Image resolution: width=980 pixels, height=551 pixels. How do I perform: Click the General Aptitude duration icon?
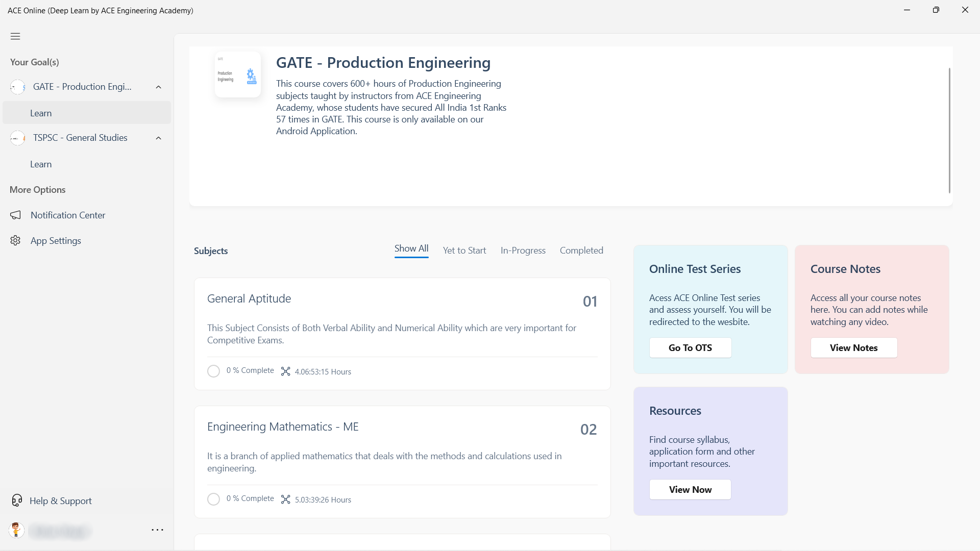(286, 371)
